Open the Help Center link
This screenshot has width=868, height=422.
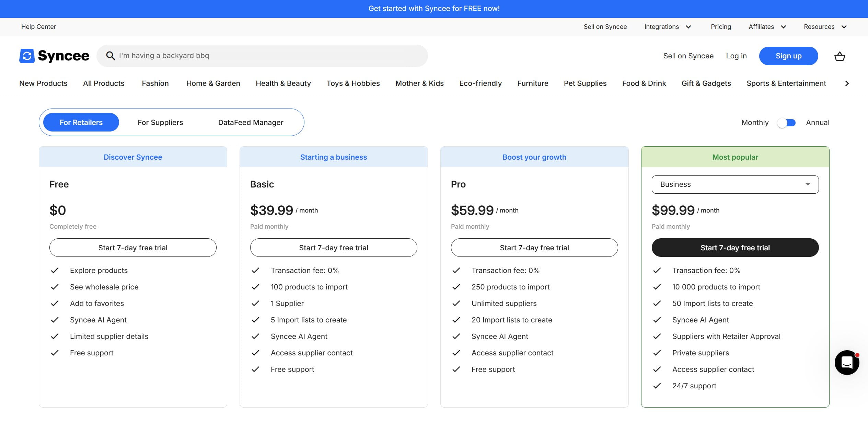point(38,27)
